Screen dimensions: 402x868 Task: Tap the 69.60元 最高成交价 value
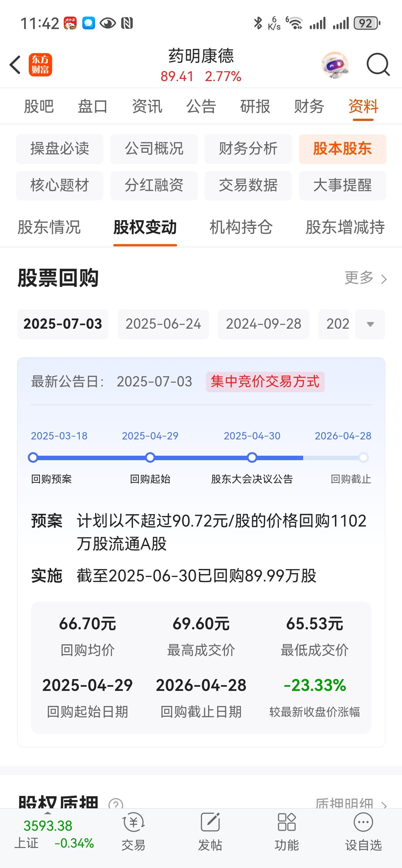(201, 624)
